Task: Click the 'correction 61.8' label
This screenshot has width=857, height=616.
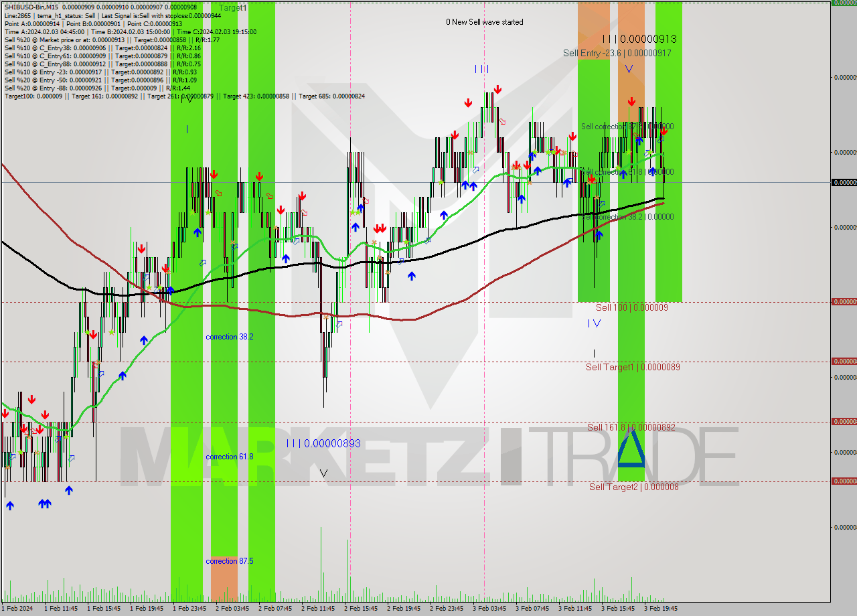Action: (230, 457)
